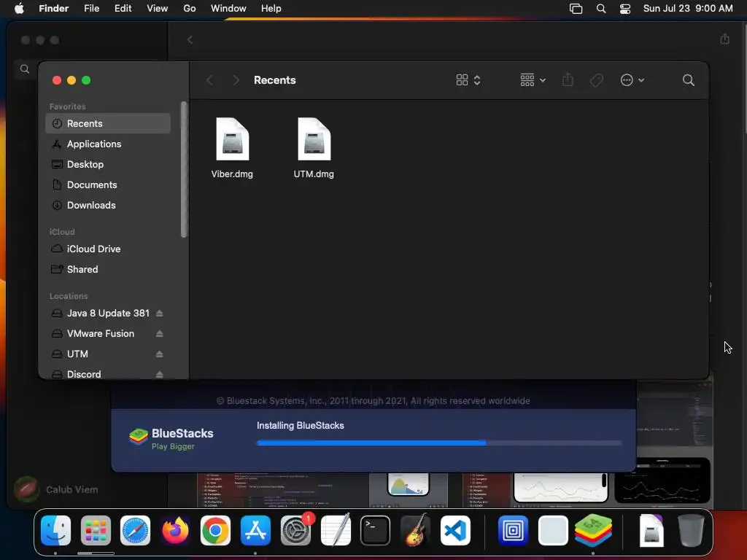Open the Viber.dmg file

tap(232, 147)
